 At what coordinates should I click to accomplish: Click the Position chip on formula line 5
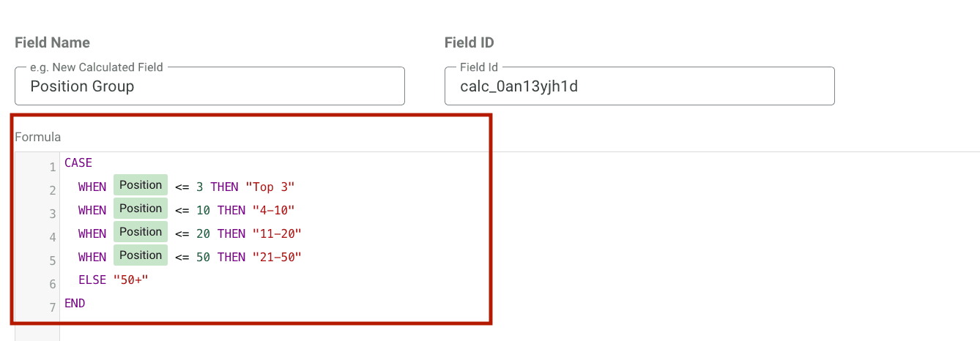(x=141, y=255)
